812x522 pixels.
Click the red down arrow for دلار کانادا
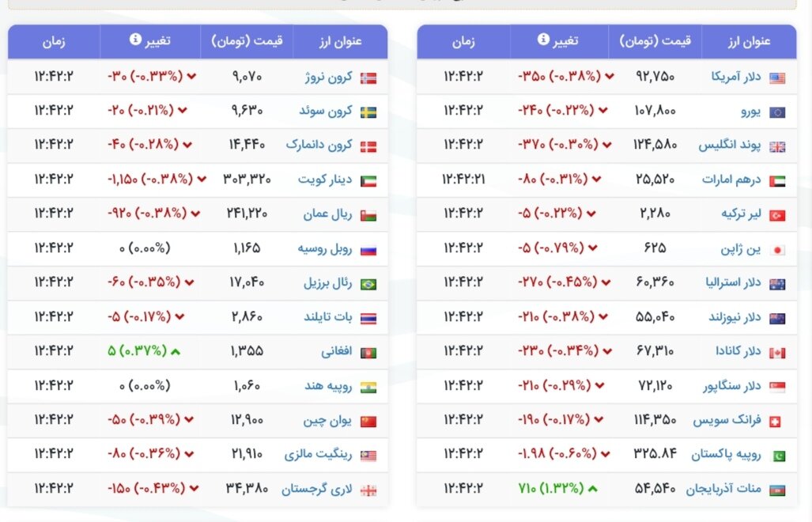[x=606, y=351]
